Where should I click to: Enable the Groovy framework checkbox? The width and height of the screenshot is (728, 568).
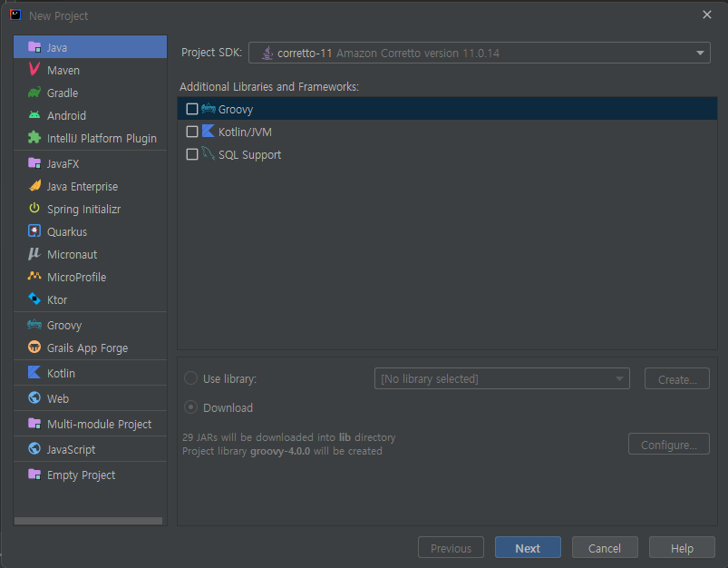click(x=192, y=109)
